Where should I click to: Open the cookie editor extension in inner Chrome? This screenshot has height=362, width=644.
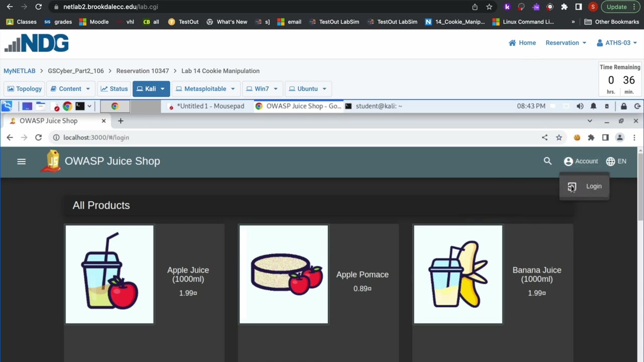click(577, 137)
